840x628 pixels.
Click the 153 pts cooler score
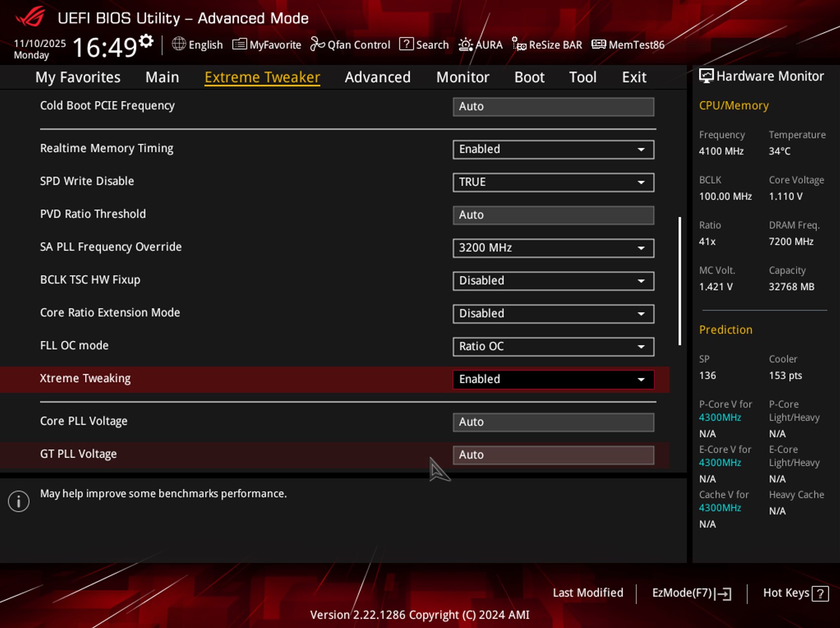coord(785,375)
